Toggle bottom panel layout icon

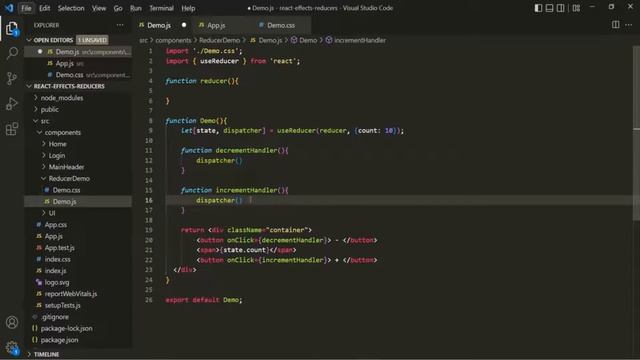pyautogui.click(x=549, y=8)
